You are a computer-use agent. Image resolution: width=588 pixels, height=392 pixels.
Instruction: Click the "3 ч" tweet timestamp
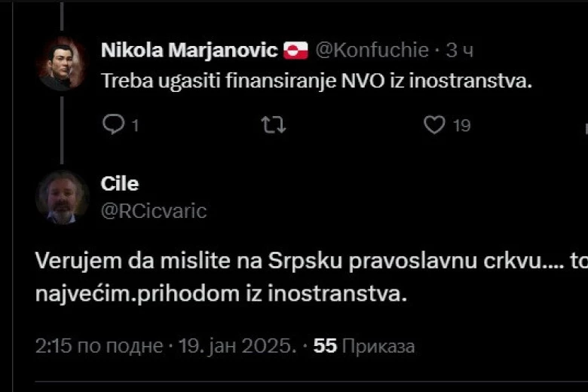coord(459,51)
